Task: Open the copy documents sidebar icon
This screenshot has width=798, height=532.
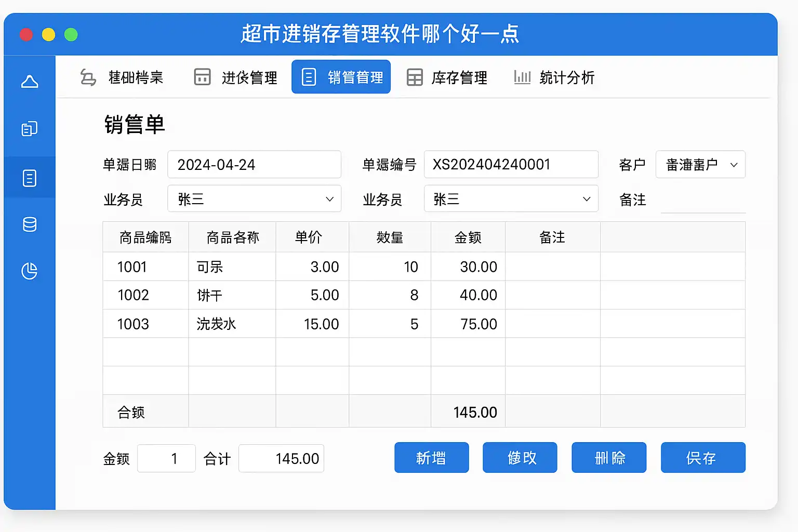Action: (30, 128)
